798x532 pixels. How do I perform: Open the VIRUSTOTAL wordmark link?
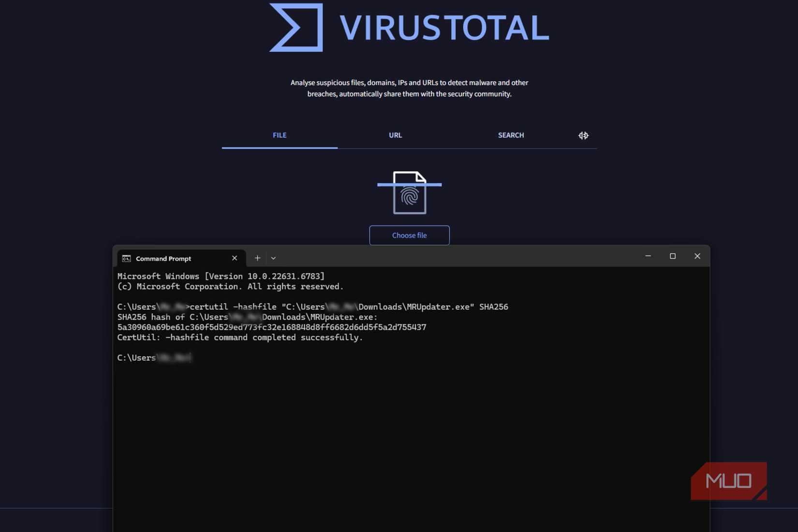(445, 28)
